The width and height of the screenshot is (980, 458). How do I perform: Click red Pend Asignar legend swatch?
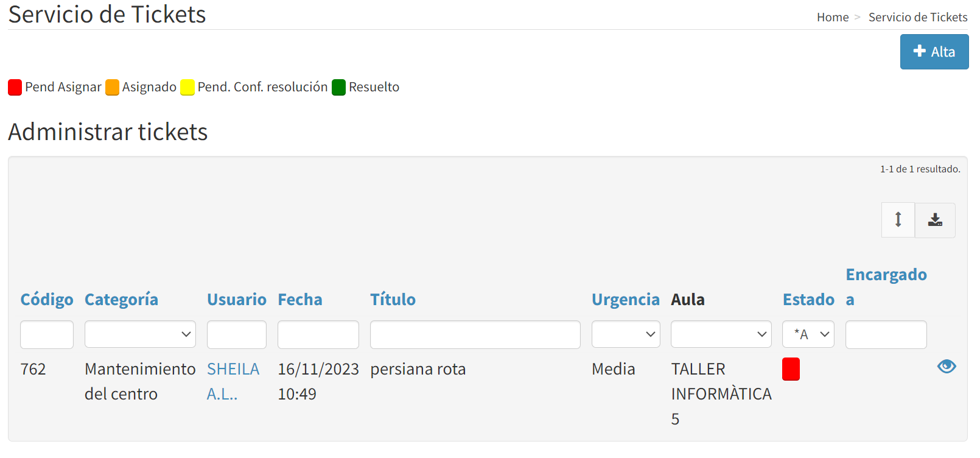click(x=15, y=87)
